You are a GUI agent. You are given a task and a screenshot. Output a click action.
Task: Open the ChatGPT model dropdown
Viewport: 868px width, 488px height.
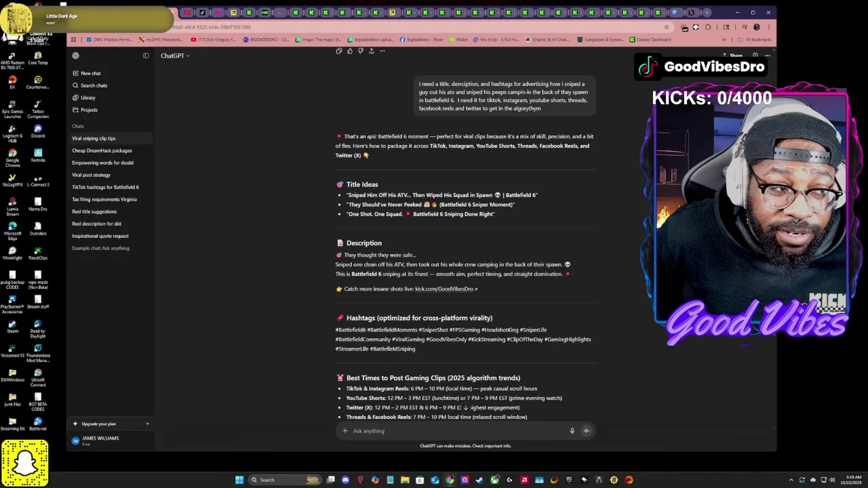(x=175, y=56)
